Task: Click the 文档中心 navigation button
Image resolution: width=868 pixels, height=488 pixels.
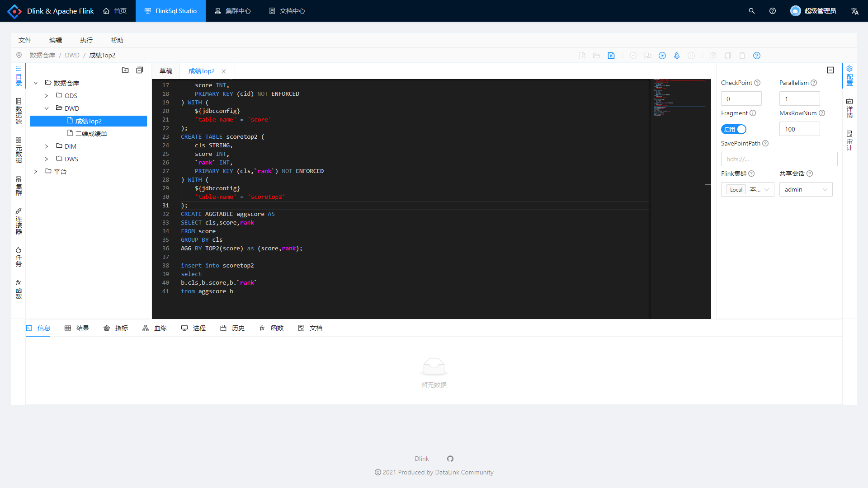Action: point(288,11)
